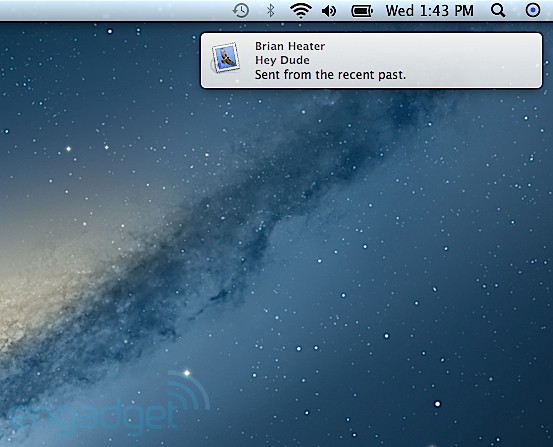The image size is (553, 447).
Task: Click the Mail stamp icon in notification
Action: point(226,58)
